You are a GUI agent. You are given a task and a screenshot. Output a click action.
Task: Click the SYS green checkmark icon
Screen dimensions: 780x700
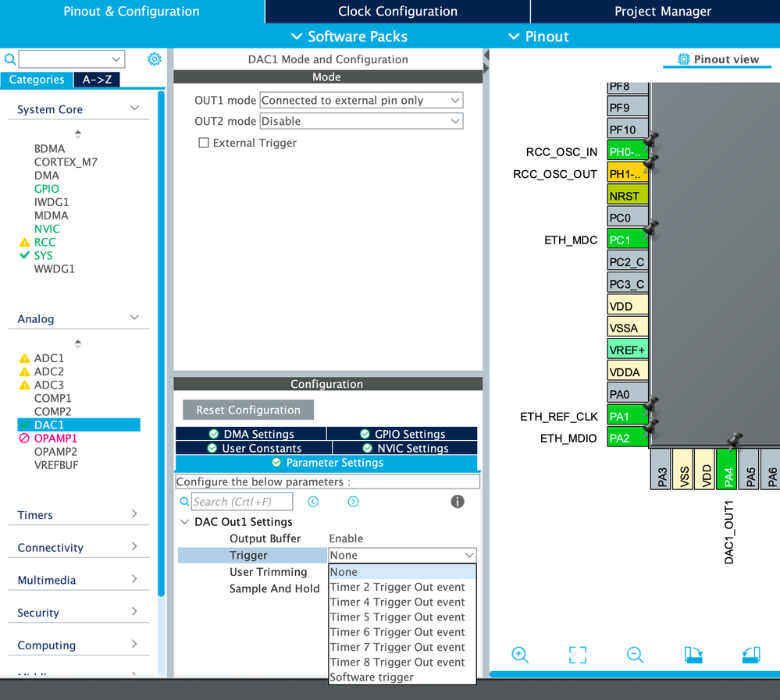pos(24,255)
